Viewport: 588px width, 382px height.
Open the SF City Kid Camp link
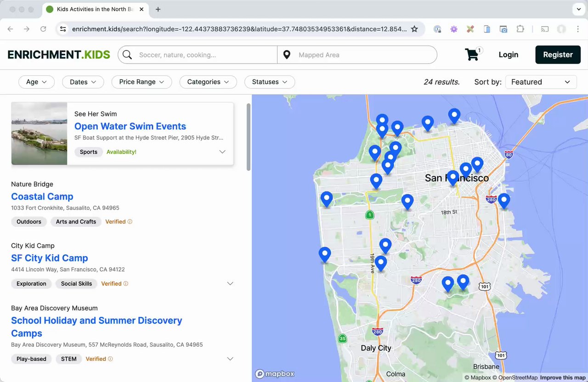click(x=50, y=258)
